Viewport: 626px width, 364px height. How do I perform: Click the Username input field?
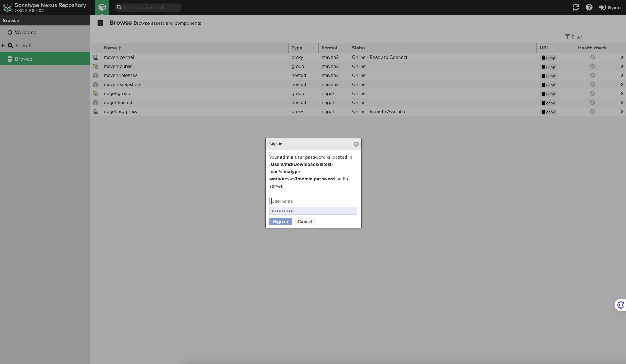pyautogui.click(x=313, y=201)
